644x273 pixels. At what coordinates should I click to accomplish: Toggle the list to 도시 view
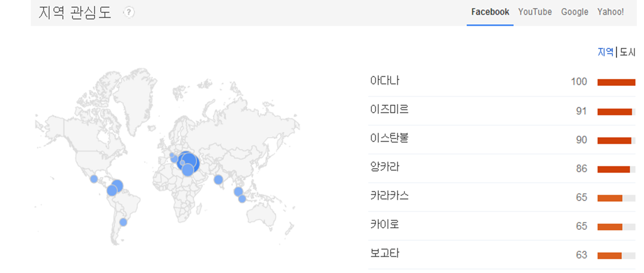point(627,52)
